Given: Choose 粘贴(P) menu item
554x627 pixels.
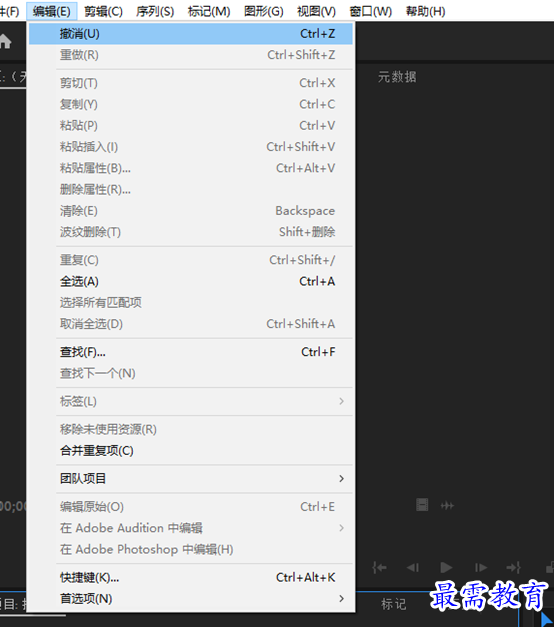Looking at the screenshot, I should tap(191, 126).
